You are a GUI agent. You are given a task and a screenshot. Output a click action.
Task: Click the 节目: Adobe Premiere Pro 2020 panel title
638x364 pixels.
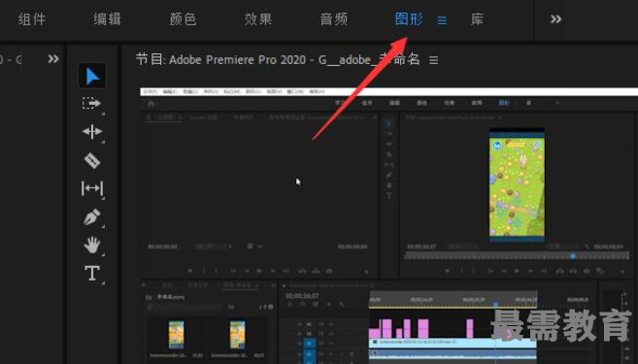click(278, 60)
